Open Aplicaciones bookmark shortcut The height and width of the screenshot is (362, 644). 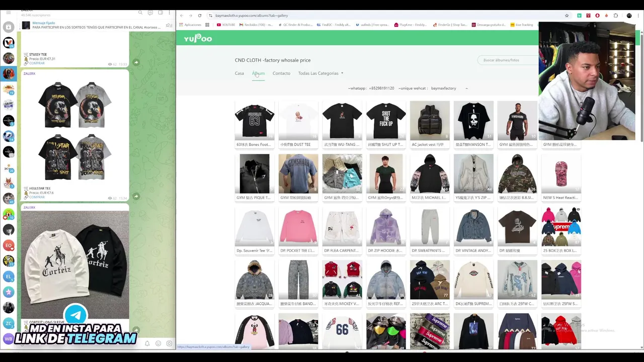[x=190, y=25]
